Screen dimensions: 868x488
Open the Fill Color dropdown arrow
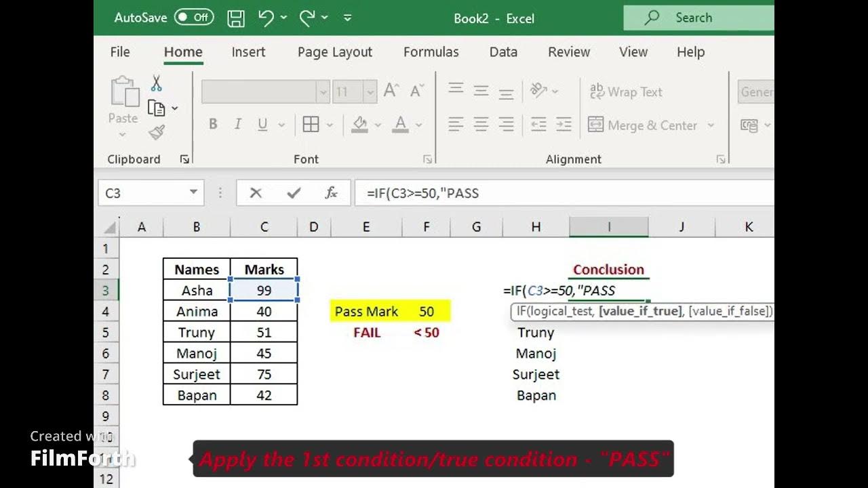378,125
